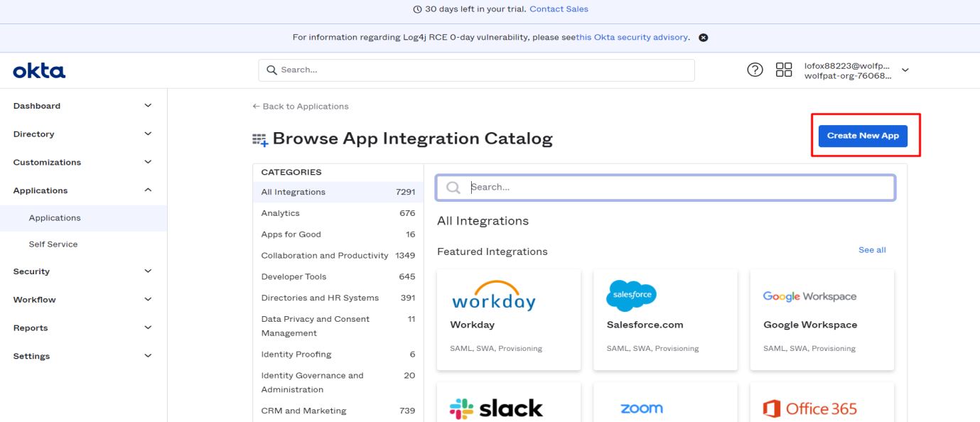This screenshot has height=422, width=980.
Task: Expand the Customizations menu
Action: [x=83, y=163]
